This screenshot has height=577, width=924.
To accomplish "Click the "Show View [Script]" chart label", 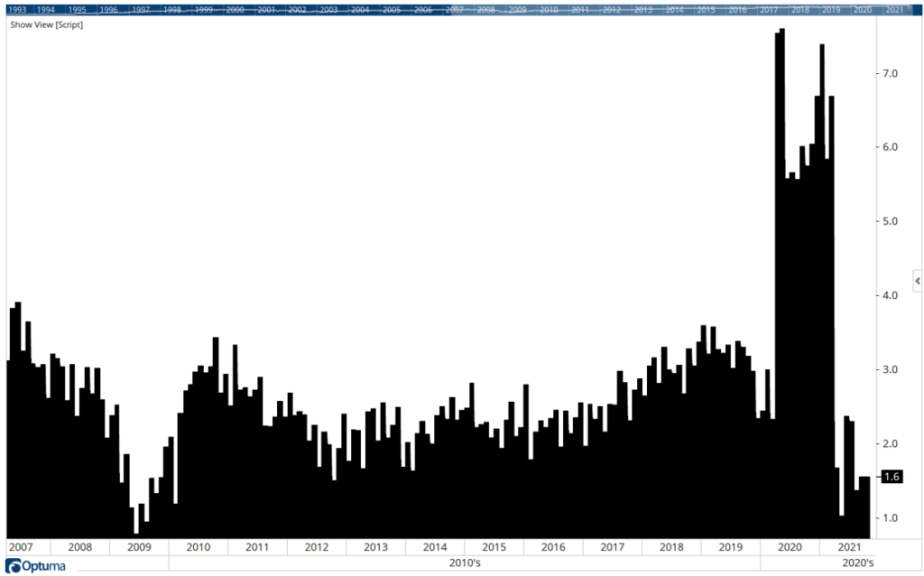I will tap(47, 24).
